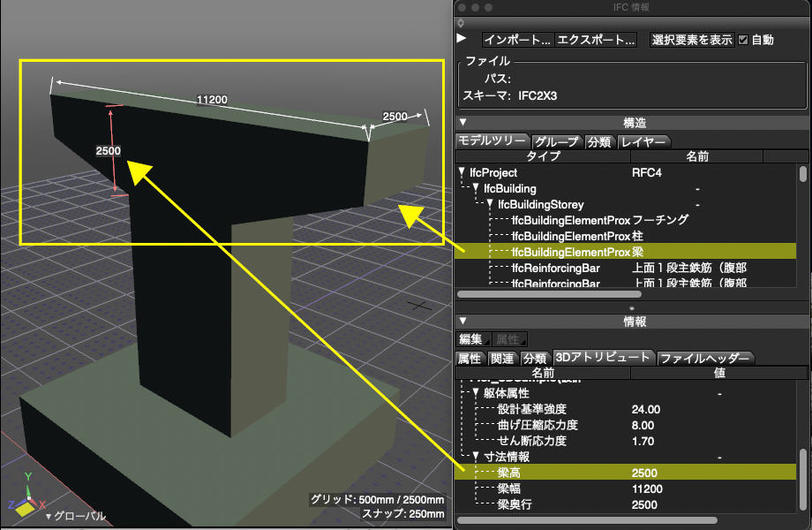Click the model tree horizontal scrollbar

click(549, 294)
